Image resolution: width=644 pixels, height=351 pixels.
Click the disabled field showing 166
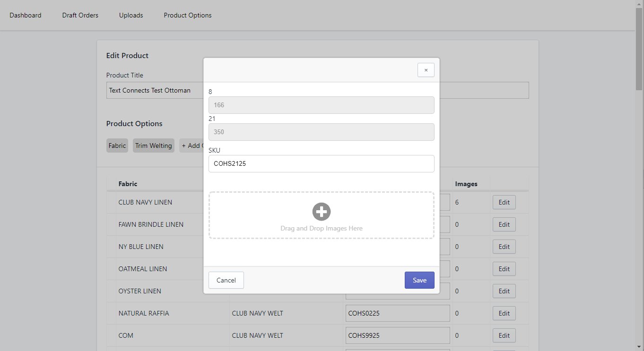(x=321, y=105)
